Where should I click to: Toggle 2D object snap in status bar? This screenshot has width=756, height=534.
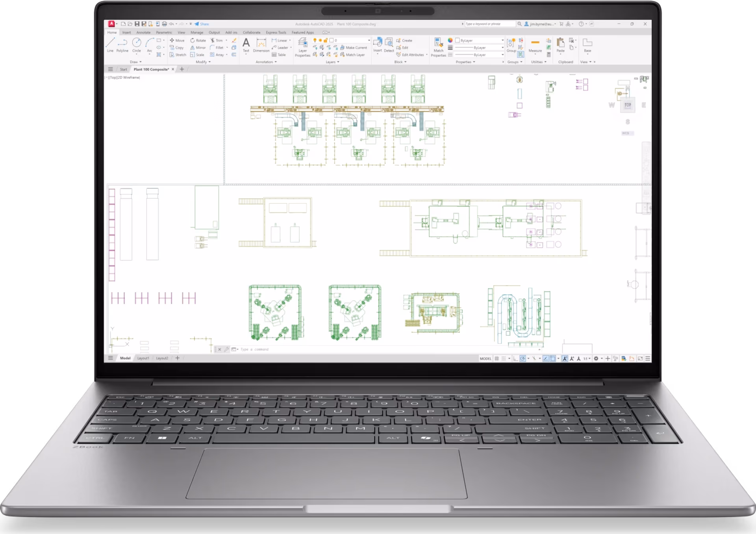[553, 358]
